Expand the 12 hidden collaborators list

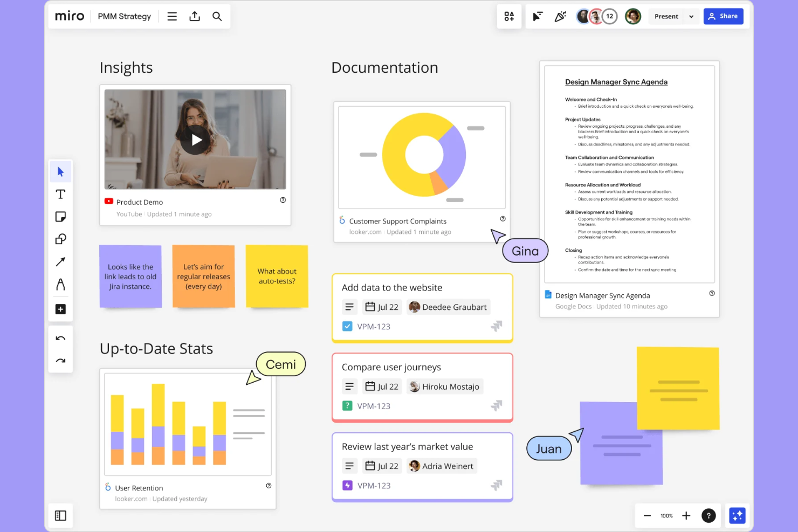click(x=610, y=16)
